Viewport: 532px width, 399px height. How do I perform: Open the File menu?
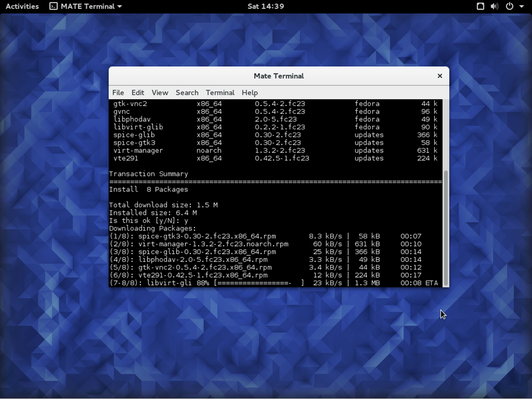tap(118, 93)
